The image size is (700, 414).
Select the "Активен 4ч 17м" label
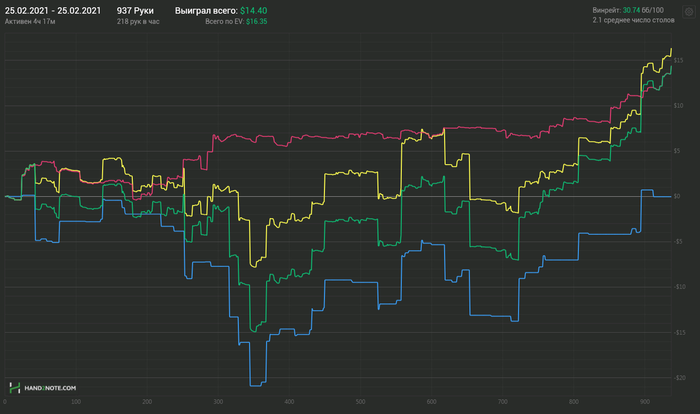[x=30, y=21]
